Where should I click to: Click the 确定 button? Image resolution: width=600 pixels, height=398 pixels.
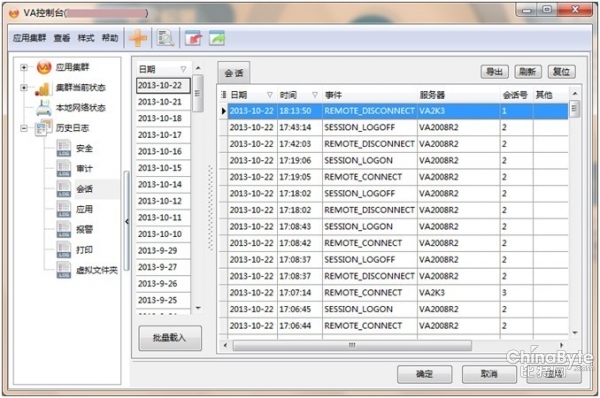tap(424, 374)
